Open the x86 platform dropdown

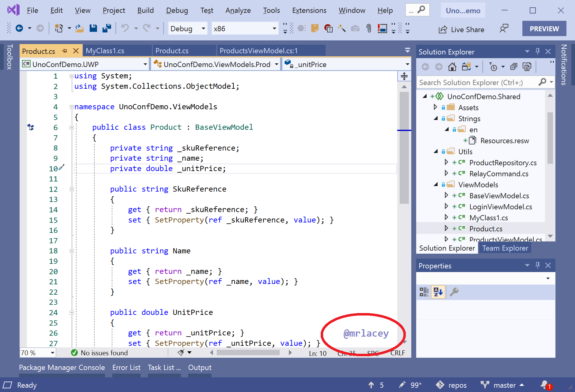click(245, 28)
